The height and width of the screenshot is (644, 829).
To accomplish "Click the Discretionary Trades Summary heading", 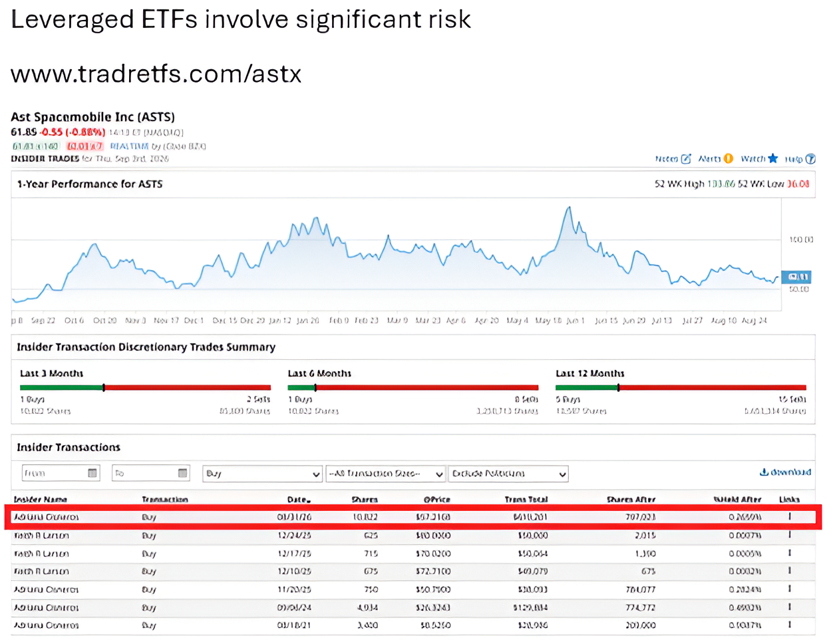I will [146, 347].
